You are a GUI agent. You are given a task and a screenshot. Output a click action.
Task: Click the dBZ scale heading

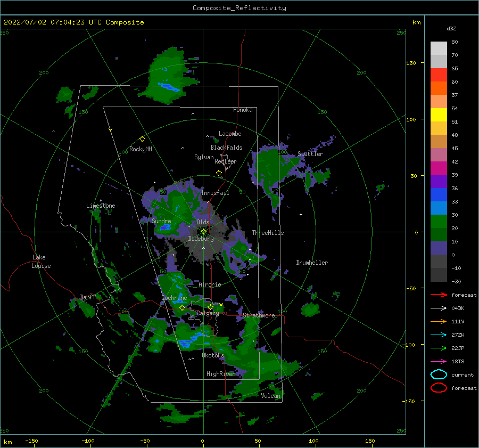click(x=451, y=29)
